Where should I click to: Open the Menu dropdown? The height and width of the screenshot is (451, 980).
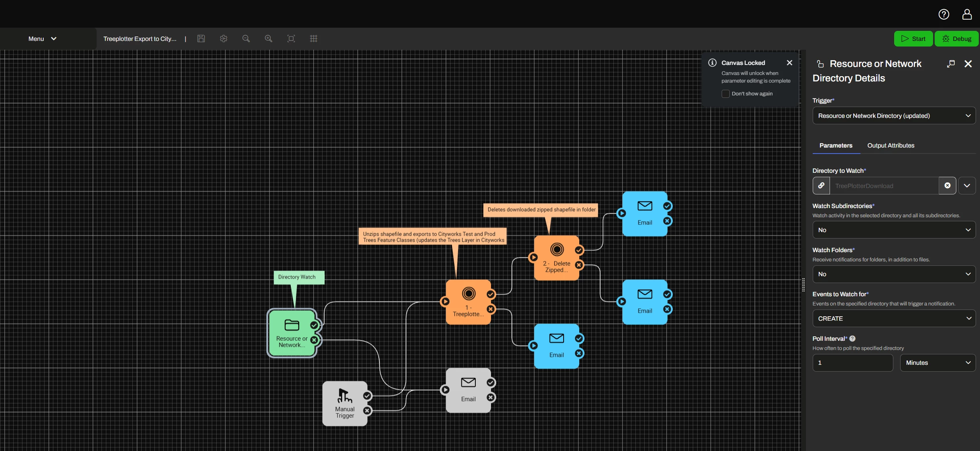[42, 39]
